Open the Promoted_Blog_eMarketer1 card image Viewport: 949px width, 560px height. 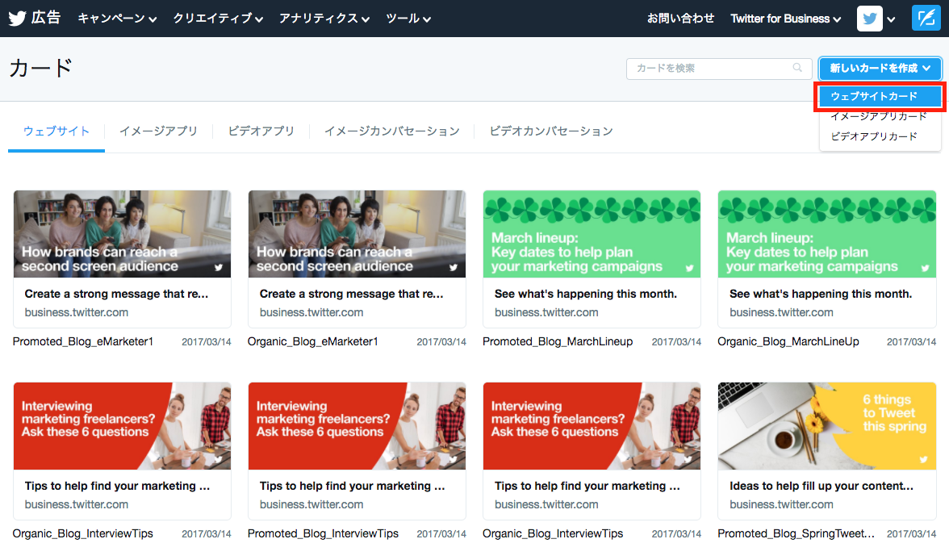tap(123, 234)
